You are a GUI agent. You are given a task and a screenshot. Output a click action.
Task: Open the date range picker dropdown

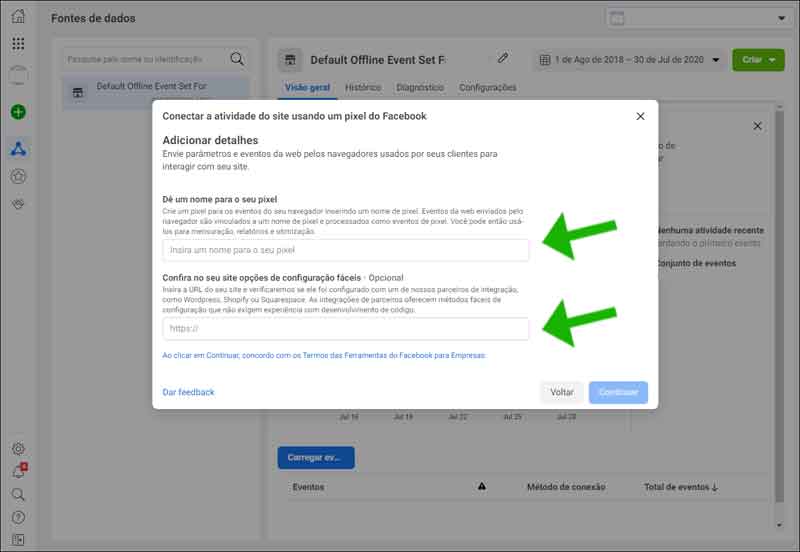point(630,60)
